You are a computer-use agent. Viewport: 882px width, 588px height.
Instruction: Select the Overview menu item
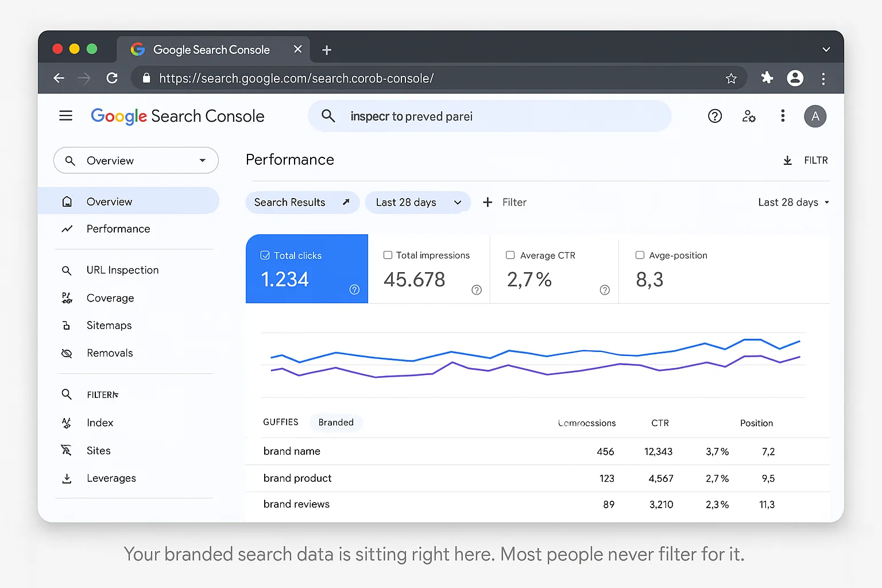[x=110, y=201]
